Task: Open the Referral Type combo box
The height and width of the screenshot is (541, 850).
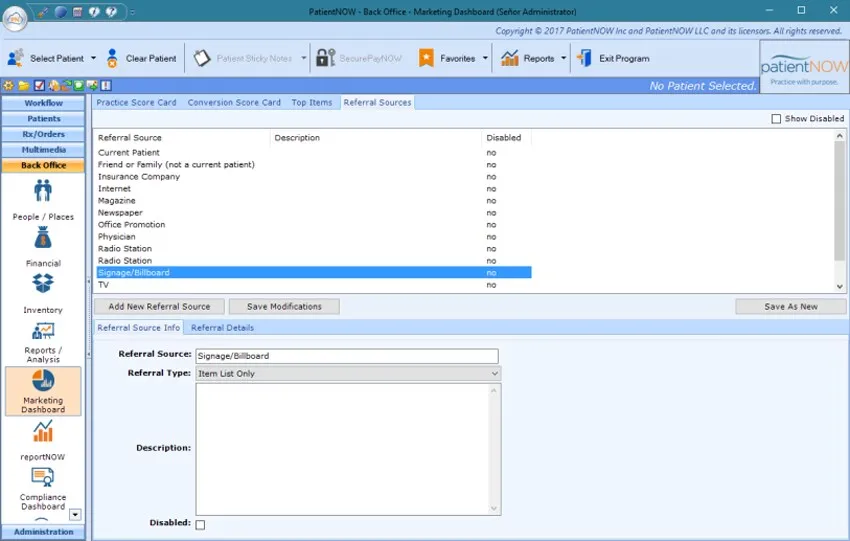Action: pyautogui.click(x=348, y=373)
